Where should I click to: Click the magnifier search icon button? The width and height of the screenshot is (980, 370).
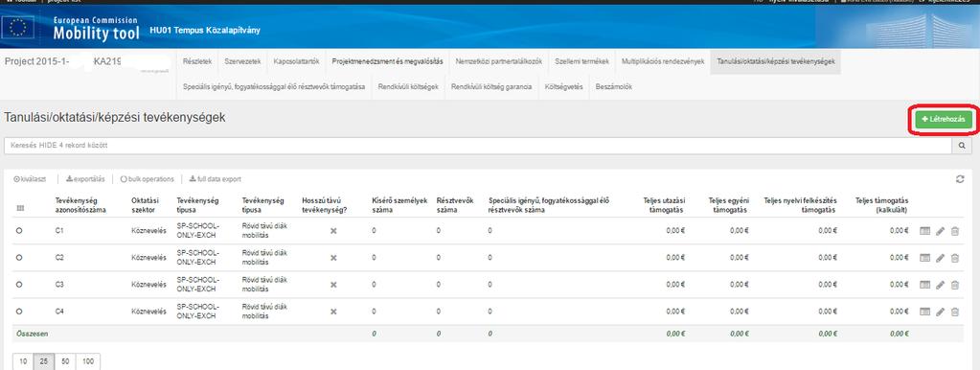962,146
